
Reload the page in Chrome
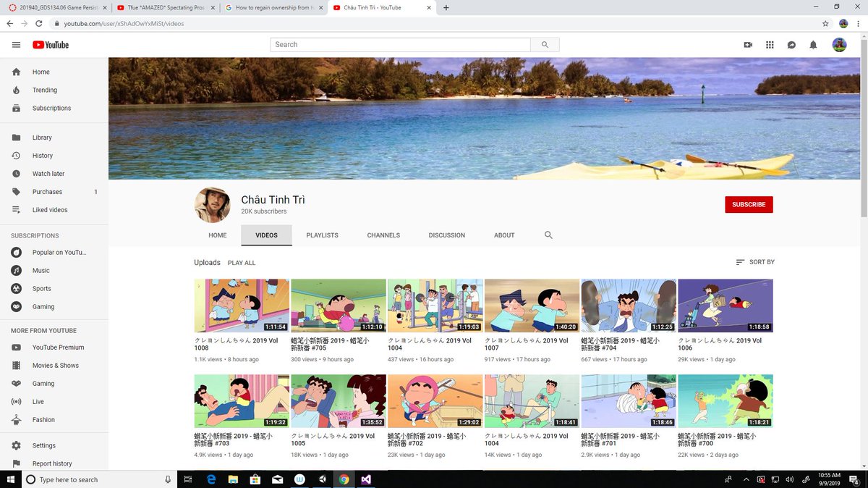tap(39, 23)
